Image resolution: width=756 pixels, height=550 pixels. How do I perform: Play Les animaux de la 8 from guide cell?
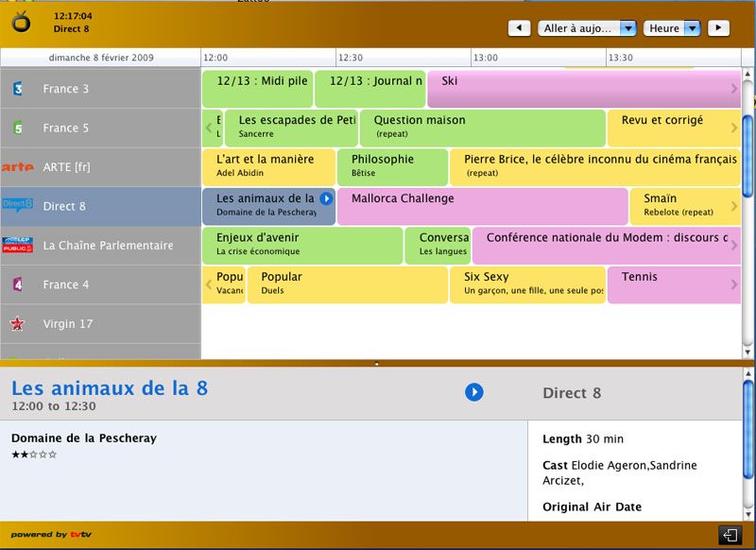[x=326, y=198]
